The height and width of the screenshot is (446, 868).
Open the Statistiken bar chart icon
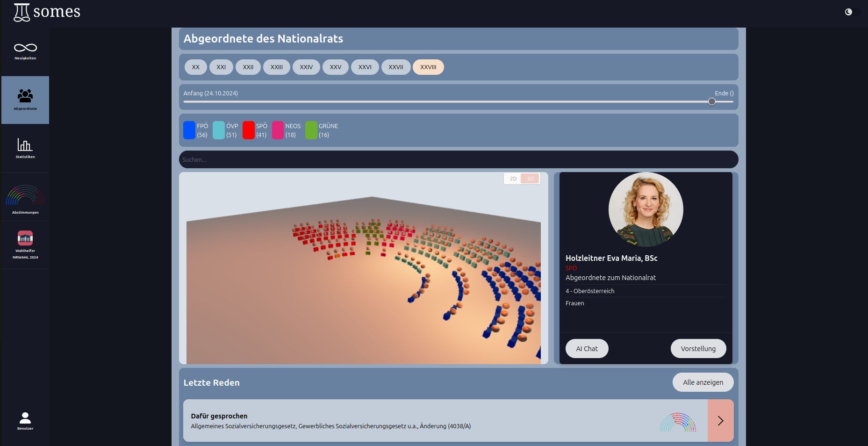25,145
